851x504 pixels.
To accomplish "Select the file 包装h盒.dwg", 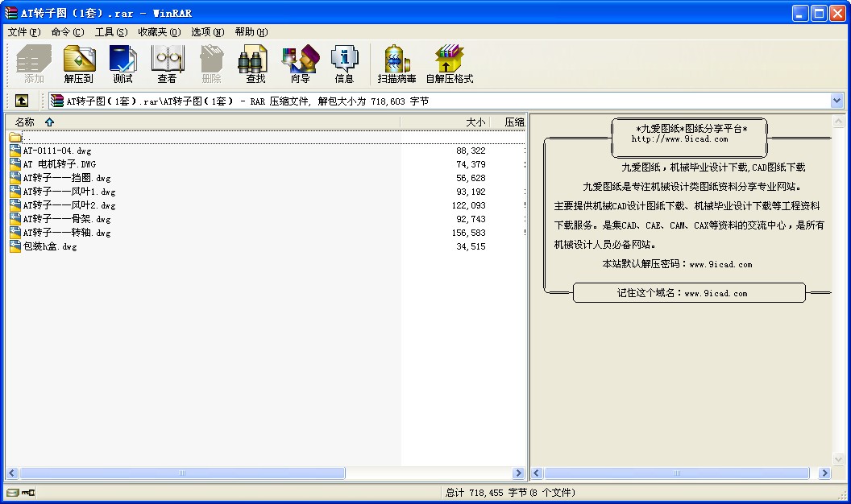I will [49, 246].
